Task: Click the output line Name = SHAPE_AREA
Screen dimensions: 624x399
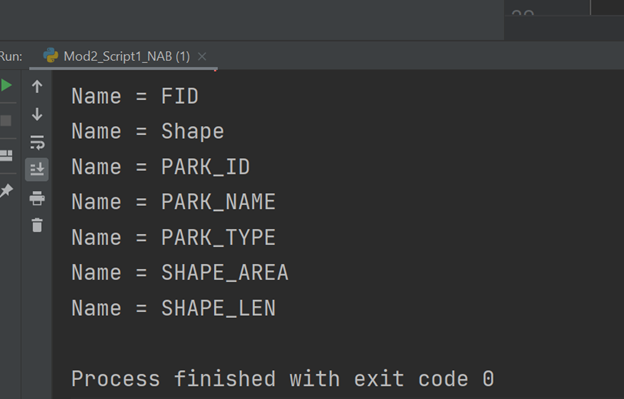Action: click(180, 273)
